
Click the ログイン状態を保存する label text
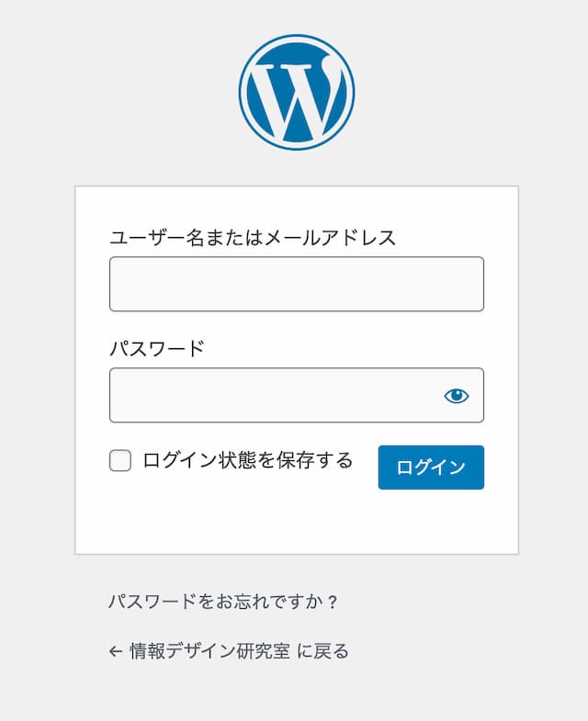click(247, 461)
